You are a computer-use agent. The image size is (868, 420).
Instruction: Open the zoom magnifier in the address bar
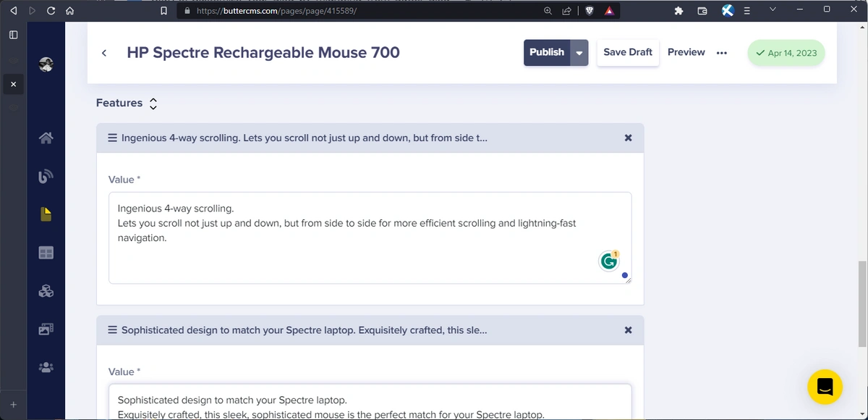tap(548, 11)
